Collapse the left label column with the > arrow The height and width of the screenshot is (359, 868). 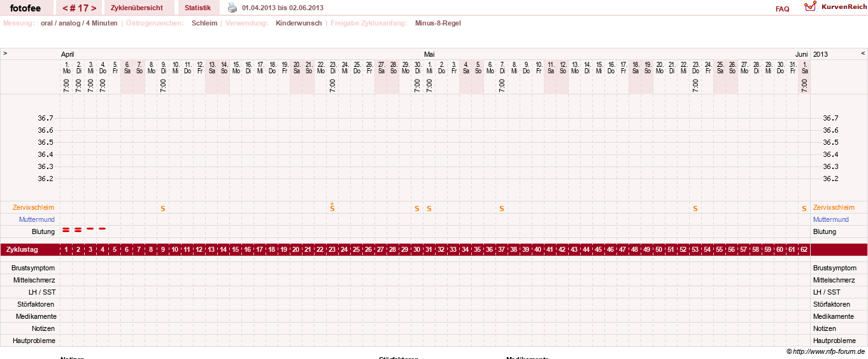click(x=5, y=54)
